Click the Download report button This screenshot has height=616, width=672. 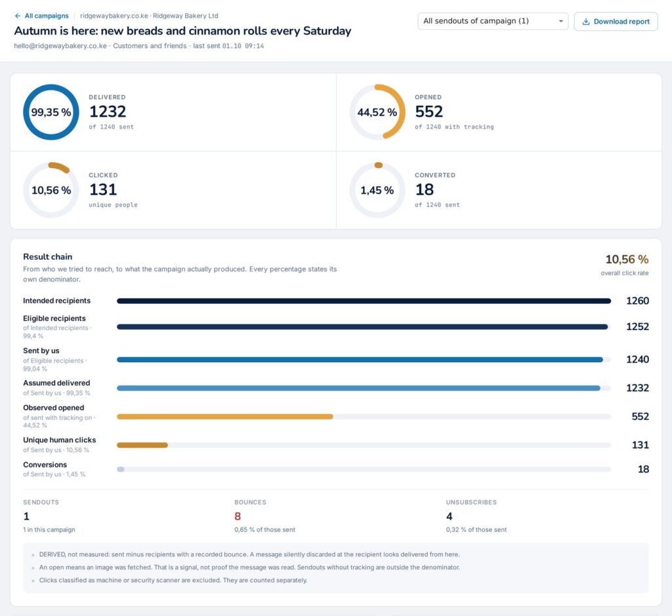616,22
